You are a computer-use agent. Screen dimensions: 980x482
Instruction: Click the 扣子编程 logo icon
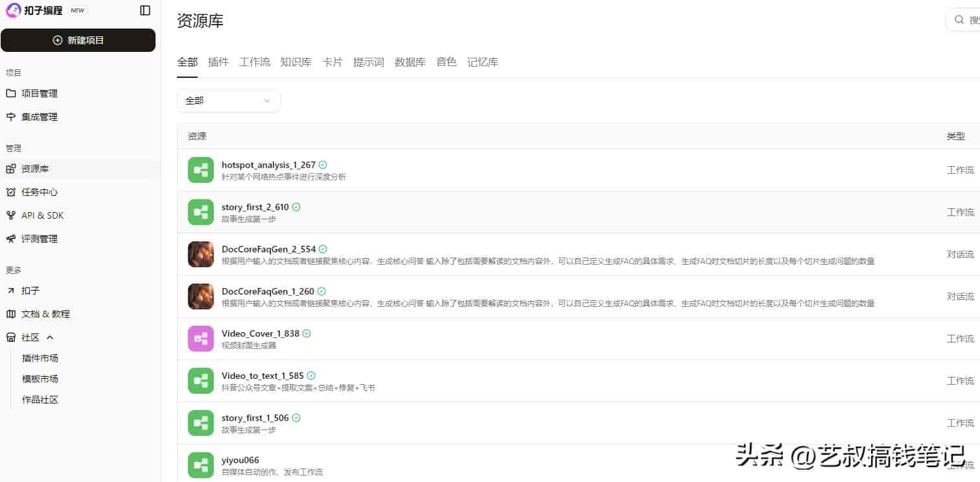pyautogui.click(x=13, y=10)
